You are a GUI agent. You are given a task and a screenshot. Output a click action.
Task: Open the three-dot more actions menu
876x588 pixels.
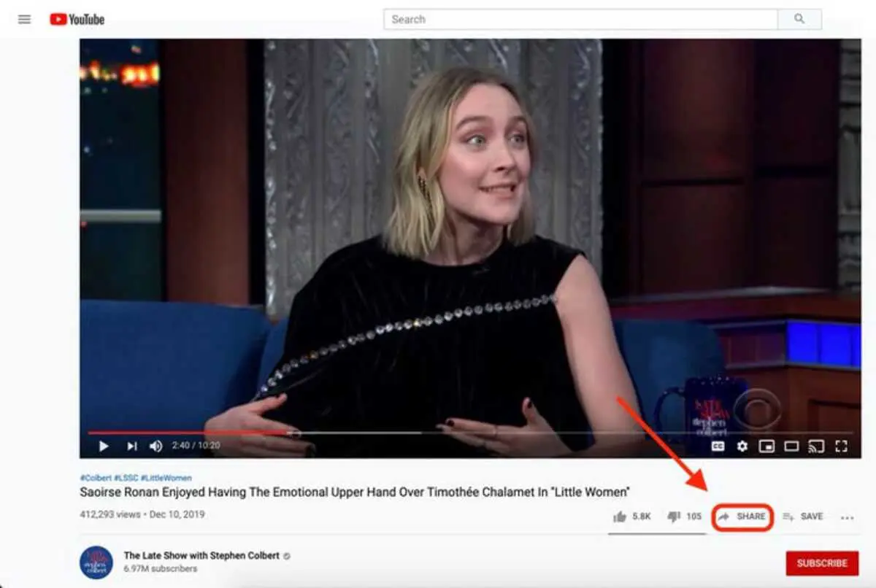coord(847,517)
